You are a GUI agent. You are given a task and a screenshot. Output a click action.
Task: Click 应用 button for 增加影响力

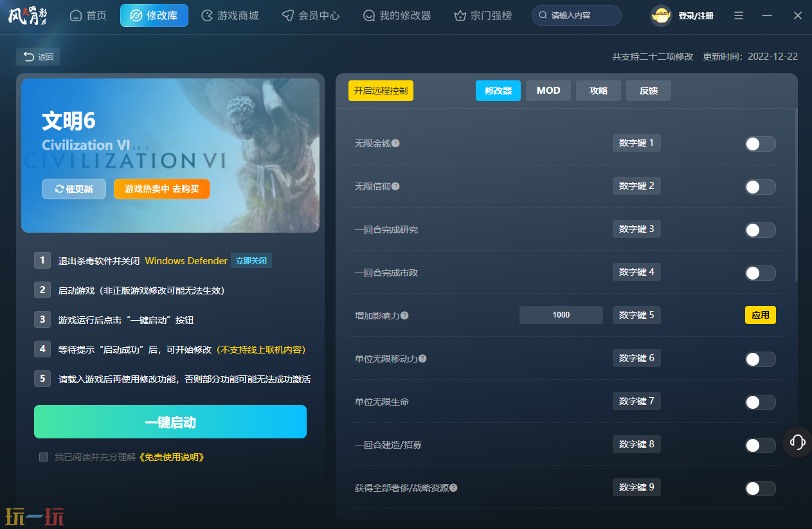point(761,315)
